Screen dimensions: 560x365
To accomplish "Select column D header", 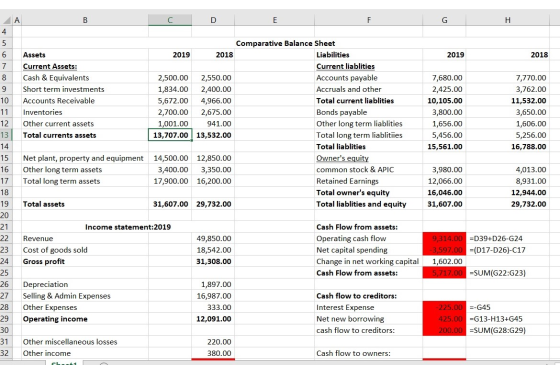I will click(213, 20).
